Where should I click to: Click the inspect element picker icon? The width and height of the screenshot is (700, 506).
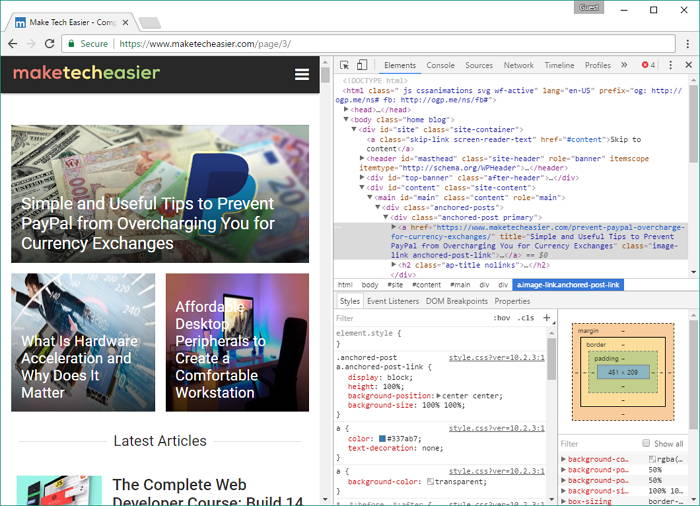click(x=344, y=65)
